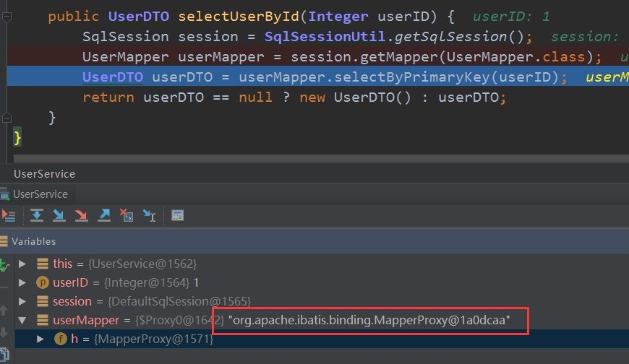Click Integer parameter type in signature
Screen dimensions: 629x364
(x=338, y=17)
